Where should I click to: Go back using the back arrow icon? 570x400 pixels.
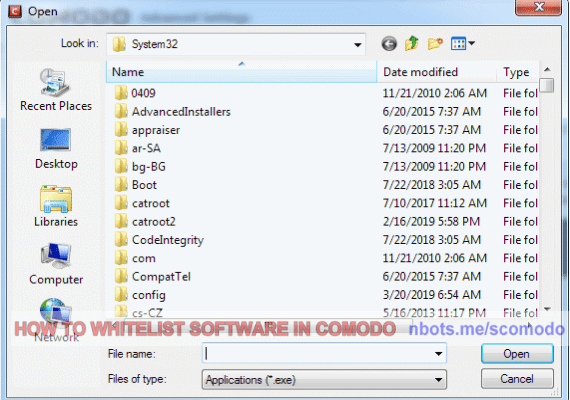(x=389, y=44)
